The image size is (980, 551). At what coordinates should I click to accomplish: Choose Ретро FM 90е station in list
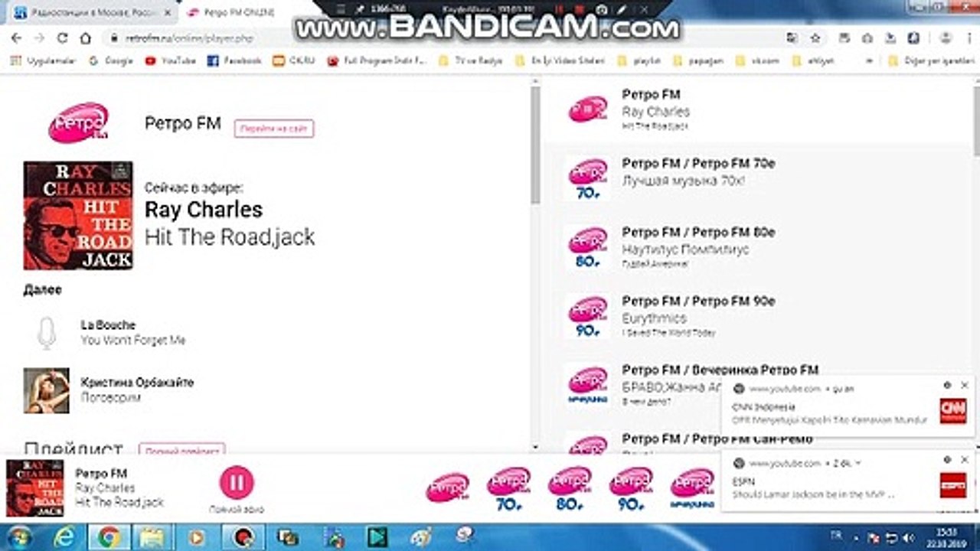(x=758, y=316)
